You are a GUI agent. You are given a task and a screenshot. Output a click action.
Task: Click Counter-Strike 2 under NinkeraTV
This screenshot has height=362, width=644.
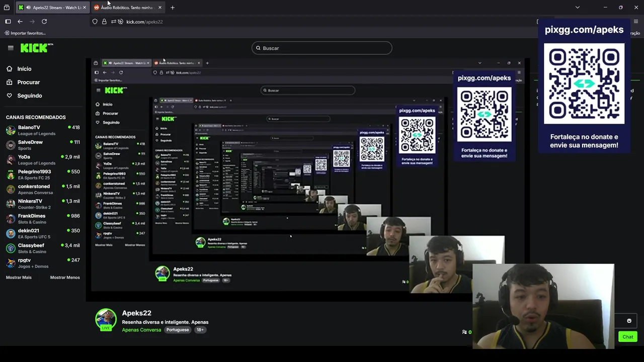point(34,208)
